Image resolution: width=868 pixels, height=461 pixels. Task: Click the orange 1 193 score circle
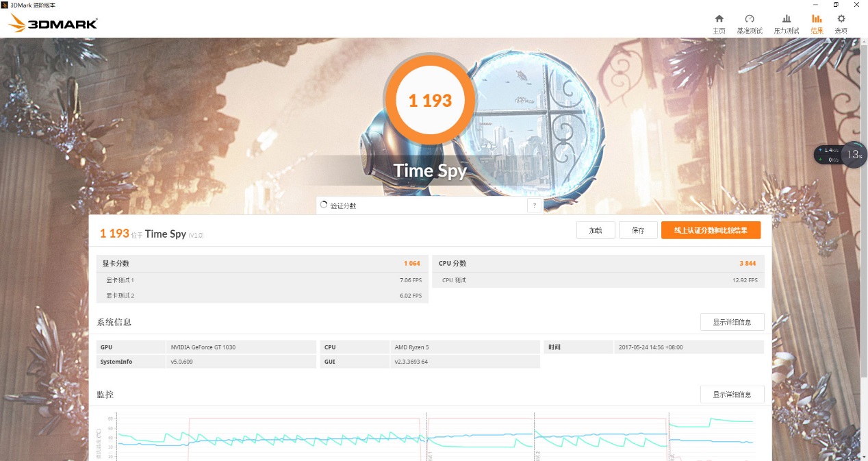[x=430, y=101]
